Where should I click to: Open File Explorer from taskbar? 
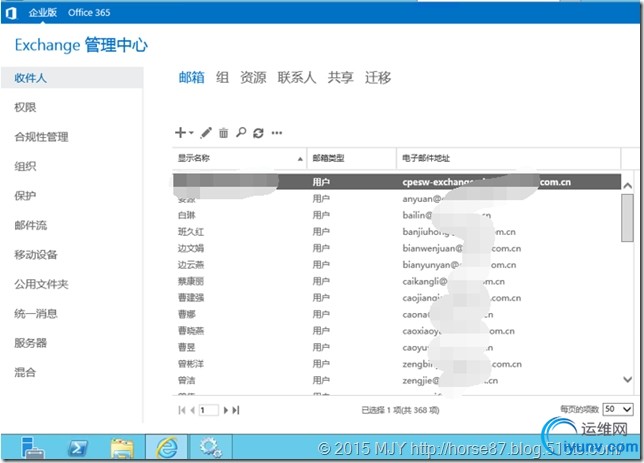click(x=122, y=447)
